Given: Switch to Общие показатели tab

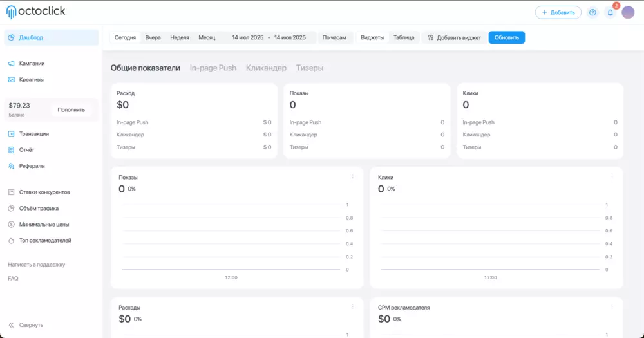Looking at the screenshot, I should (146, 68).
